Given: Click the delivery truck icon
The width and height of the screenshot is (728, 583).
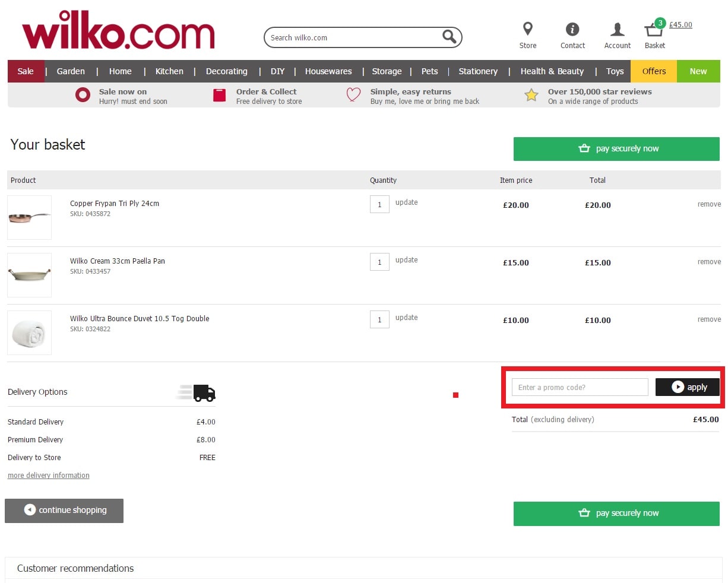Looking at the screenshot, I should 197,392.
